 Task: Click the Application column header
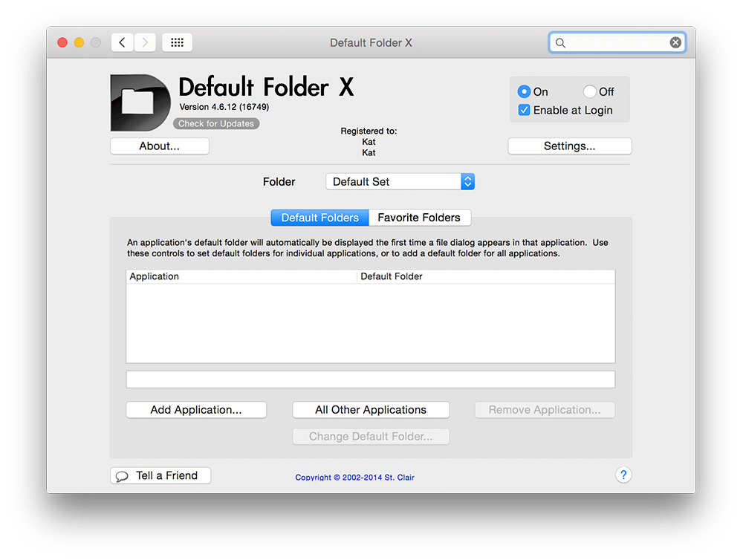click(x=241, y=277)
